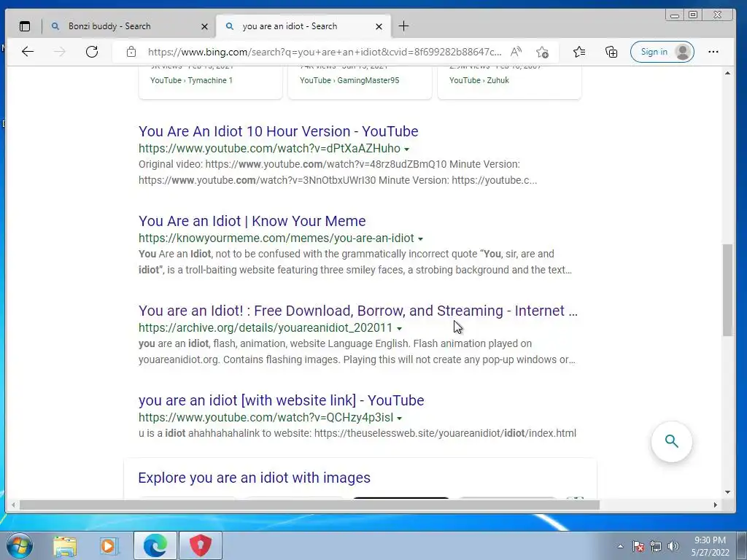Open YouTube › GamingMaster95 video card
Viewport: 747px width, 560px height.
point(360,82)
